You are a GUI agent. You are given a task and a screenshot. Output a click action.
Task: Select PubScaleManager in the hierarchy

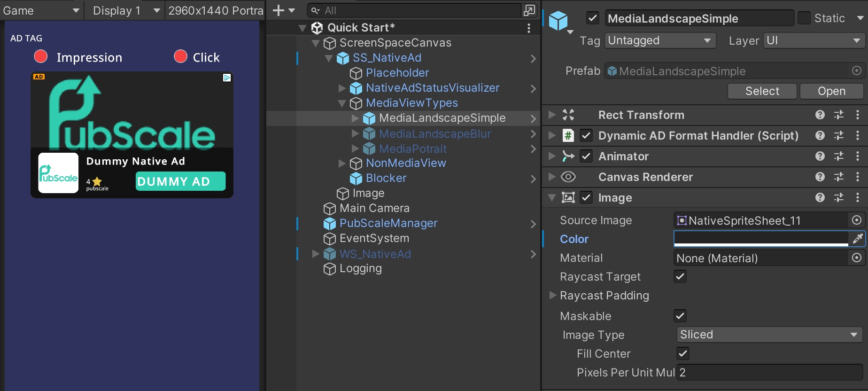[x=388, y=223]
